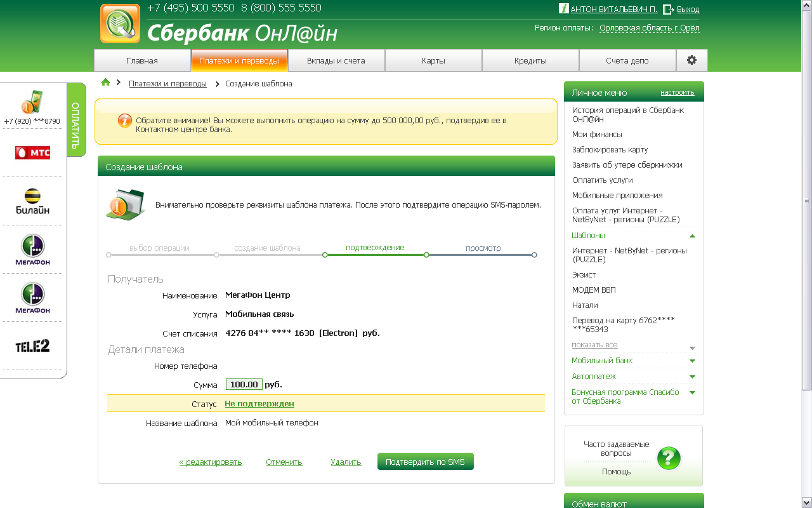Open the Экзист template
This screenshot has width=812, height=508.
[584, 275]
